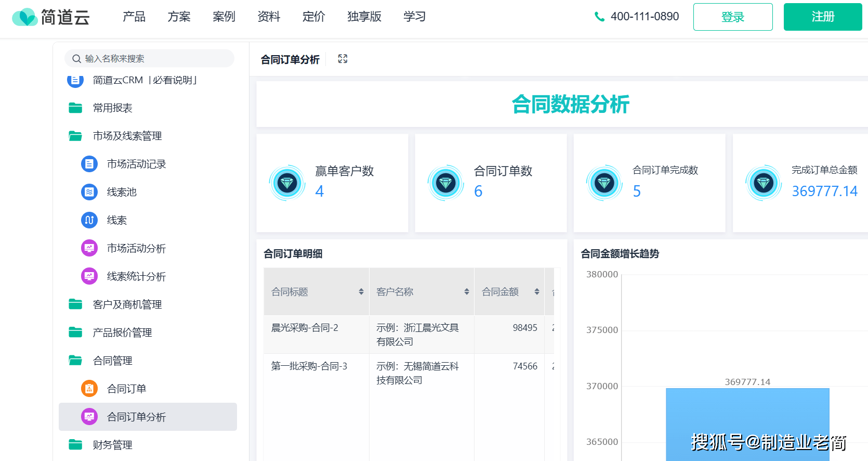Sort the table by 合同标题 column arrows
Screen dimensions: 868x461
coord(361,292)
